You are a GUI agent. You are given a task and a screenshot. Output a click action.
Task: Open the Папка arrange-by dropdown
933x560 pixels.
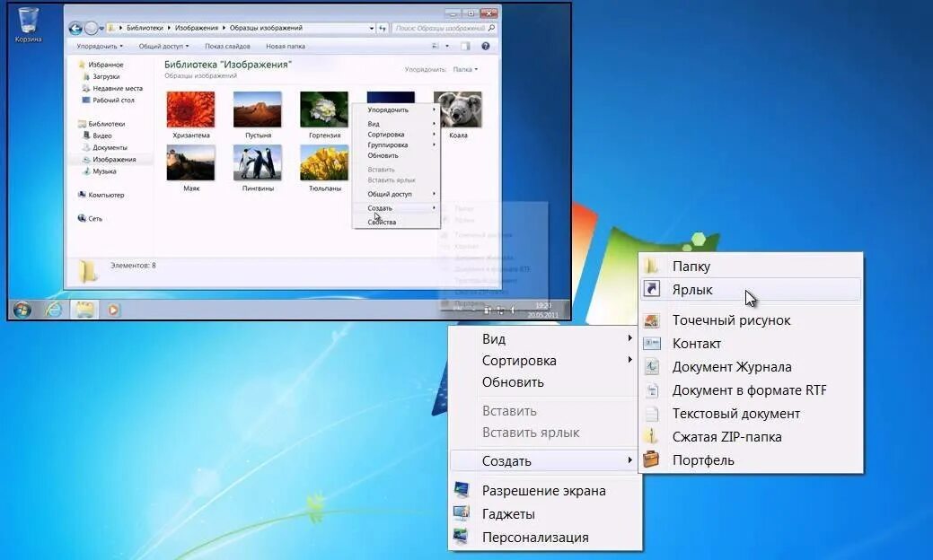click(x=465, y=70)
